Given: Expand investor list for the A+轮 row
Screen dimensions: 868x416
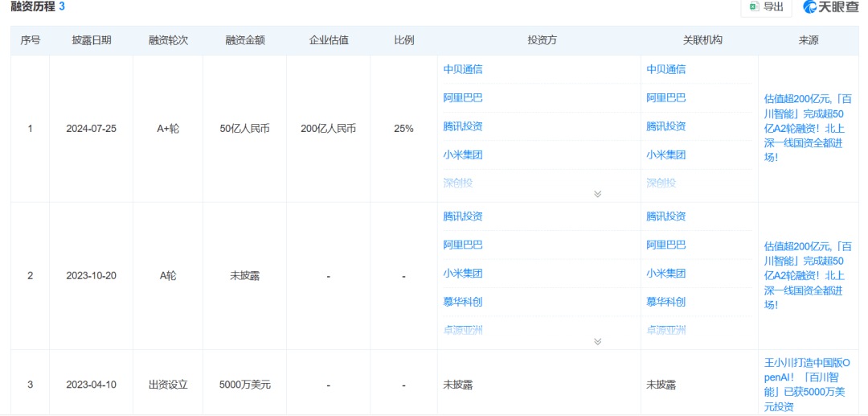Looking at the screenshot, I should tap(597, 194).
